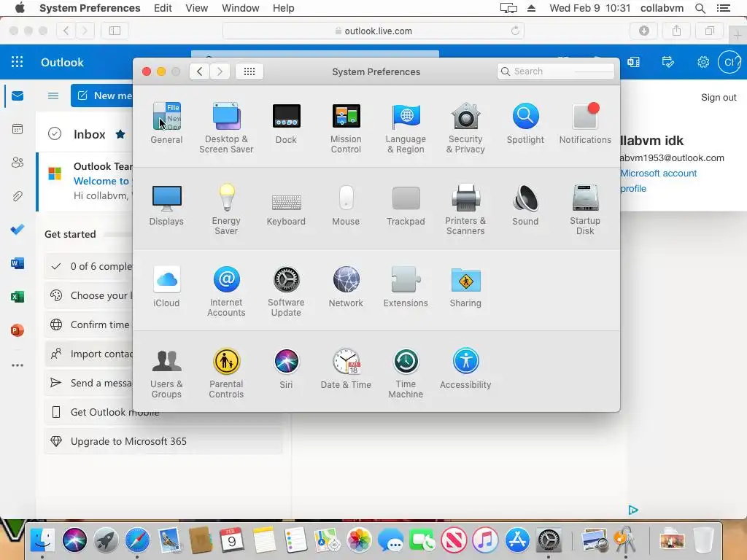
Task: Open PowerPoint from Outlook sidebar
Action: (18, 330)
